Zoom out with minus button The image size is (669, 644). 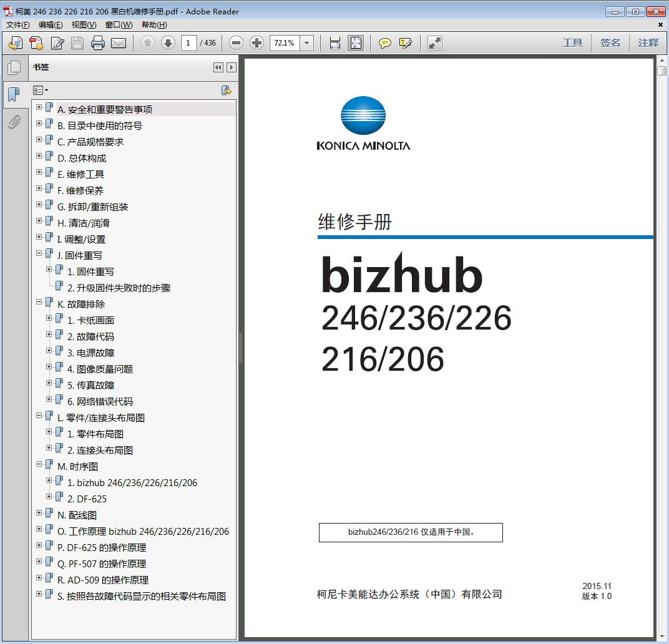click(x=236, y=42)
